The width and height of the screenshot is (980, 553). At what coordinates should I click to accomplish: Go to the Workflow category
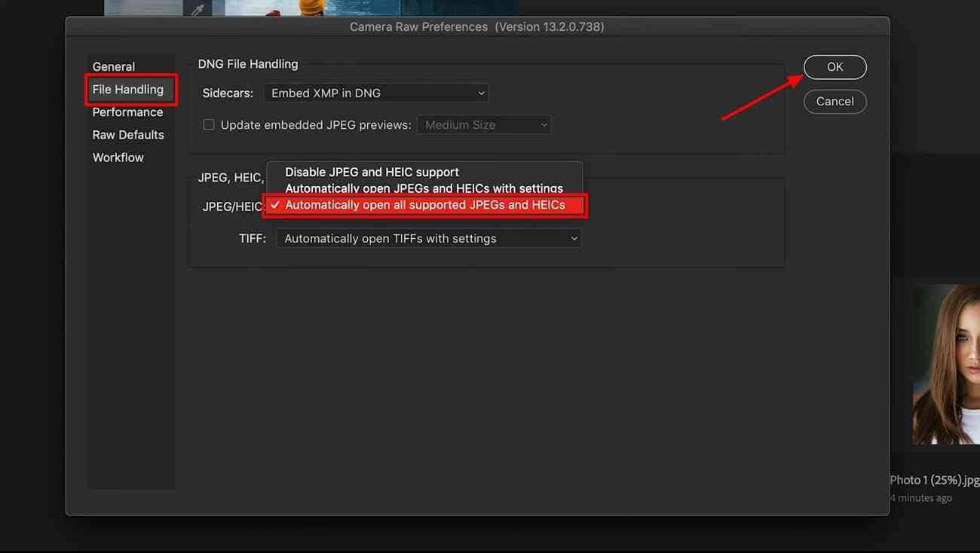point(118,157)
